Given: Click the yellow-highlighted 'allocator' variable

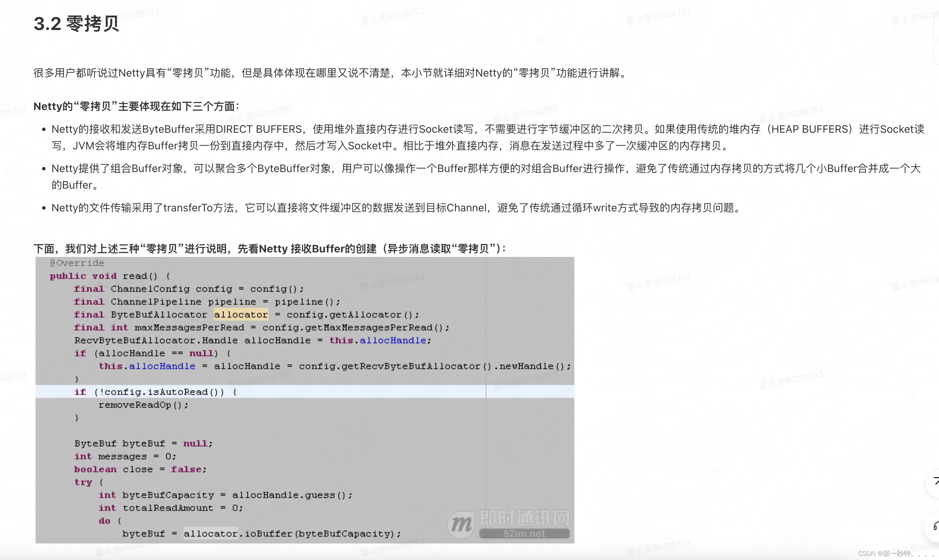Looking at the screenshot, I should (241, 314).
